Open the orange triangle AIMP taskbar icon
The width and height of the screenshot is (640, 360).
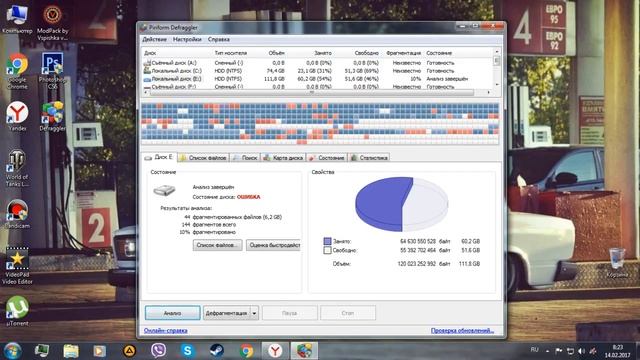pyautogui.click(x=129, y=351)
